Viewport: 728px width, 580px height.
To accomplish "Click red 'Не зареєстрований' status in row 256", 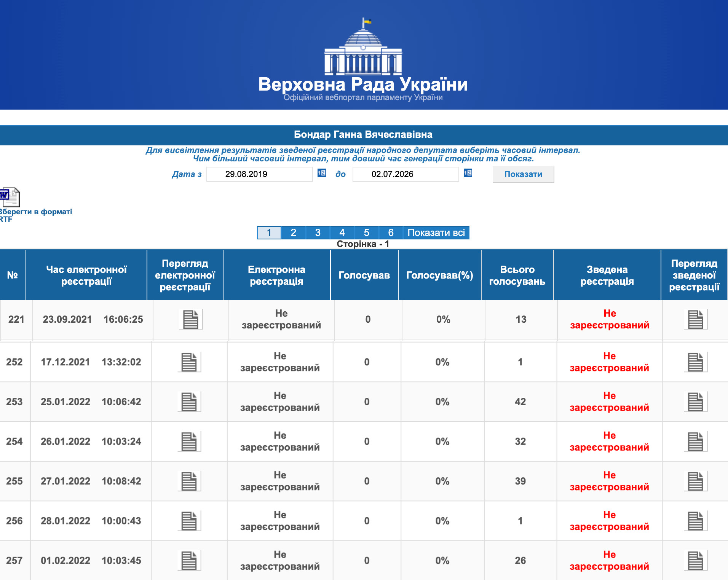I will pyautogui.click(x=609, y=521).
